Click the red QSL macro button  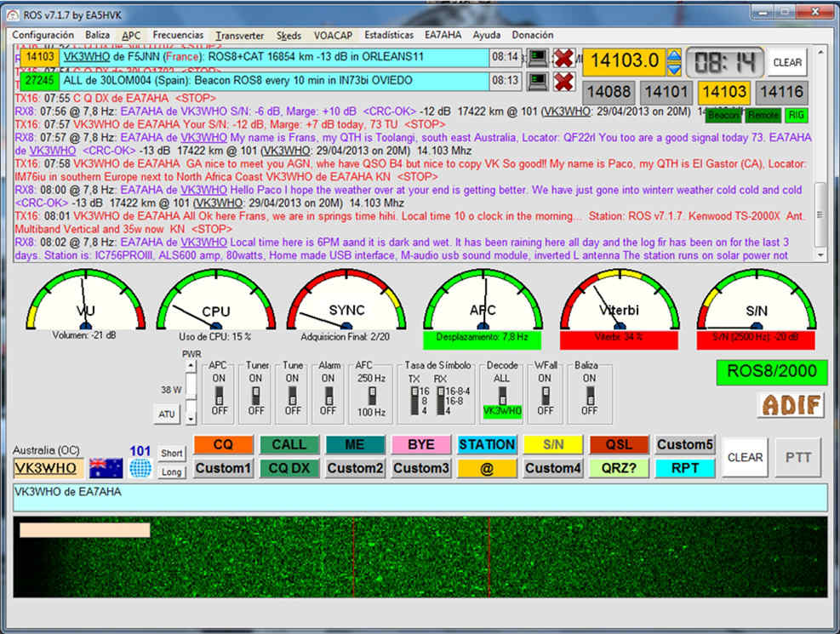619,444
